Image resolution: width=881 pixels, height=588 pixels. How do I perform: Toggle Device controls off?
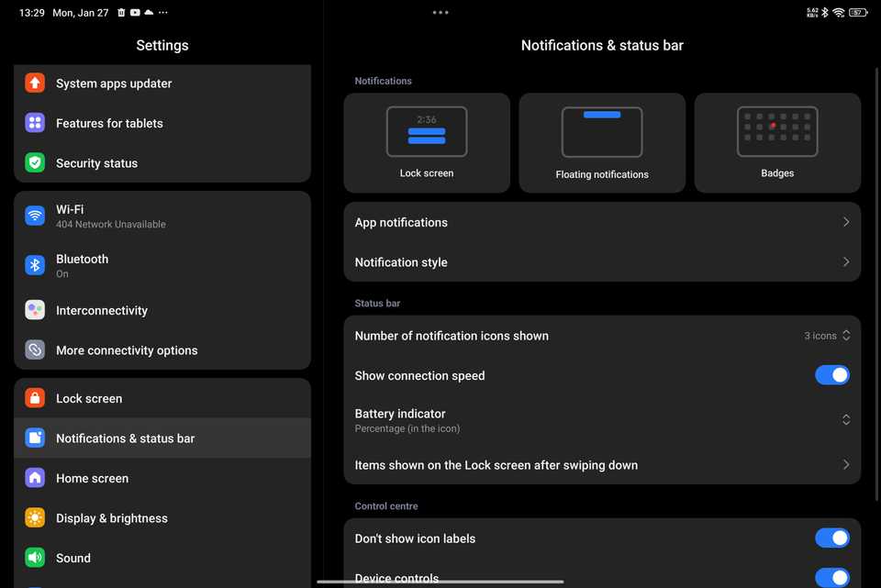(x=832, y=576)
